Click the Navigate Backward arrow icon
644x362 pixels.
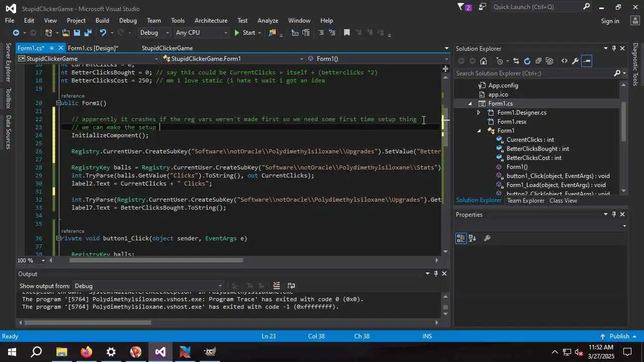(16, 33)
